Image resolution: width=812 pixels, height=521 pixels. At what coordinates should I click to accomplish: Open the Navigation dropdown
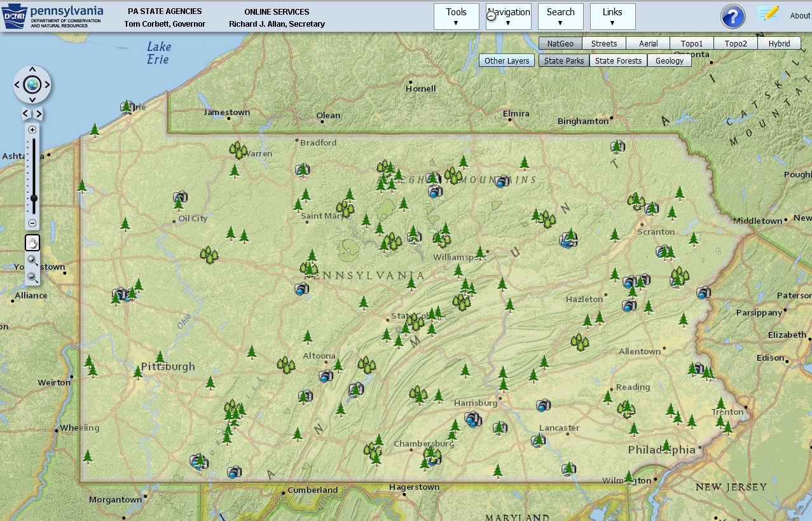point(508,16)
